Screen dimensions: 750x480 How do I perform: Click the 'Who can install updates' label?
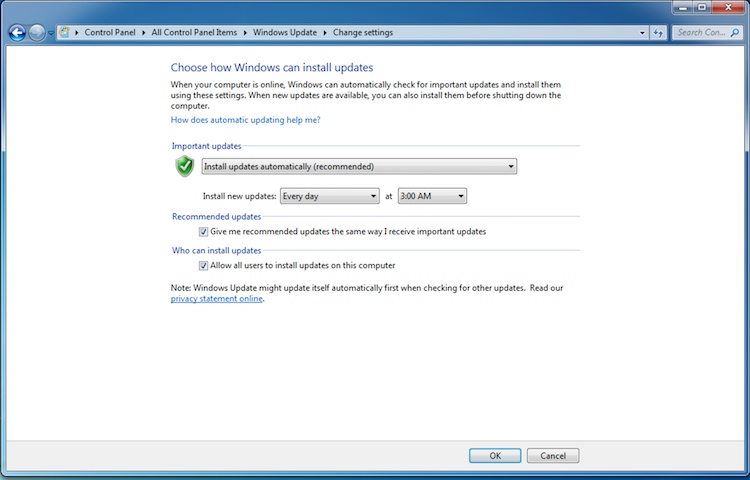[x=217, y=251]
